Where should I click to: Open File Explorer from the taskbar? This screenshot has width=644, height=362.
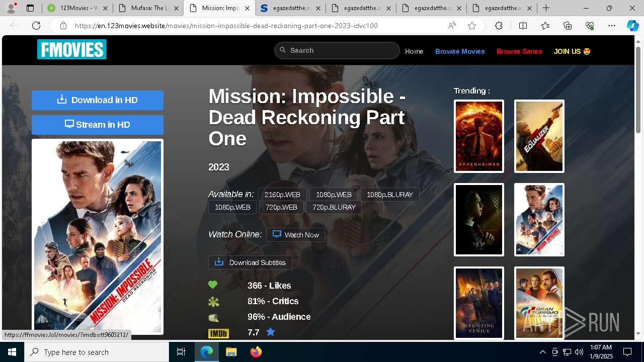point(231,352)
